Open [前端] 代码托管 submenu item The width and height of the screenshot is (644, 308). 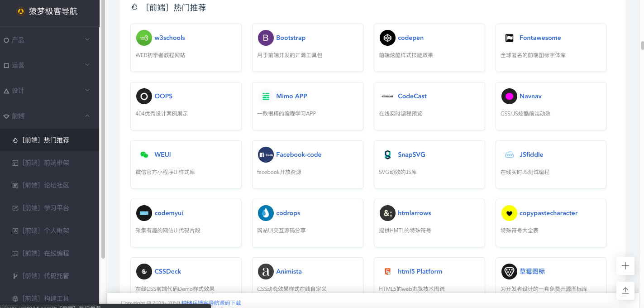(50, 276)
